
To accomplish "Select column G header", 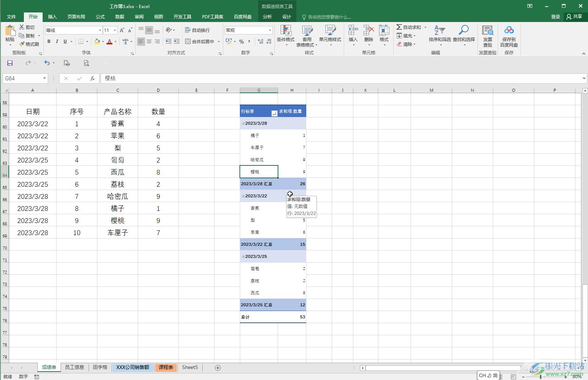I will tap(259, 90).
